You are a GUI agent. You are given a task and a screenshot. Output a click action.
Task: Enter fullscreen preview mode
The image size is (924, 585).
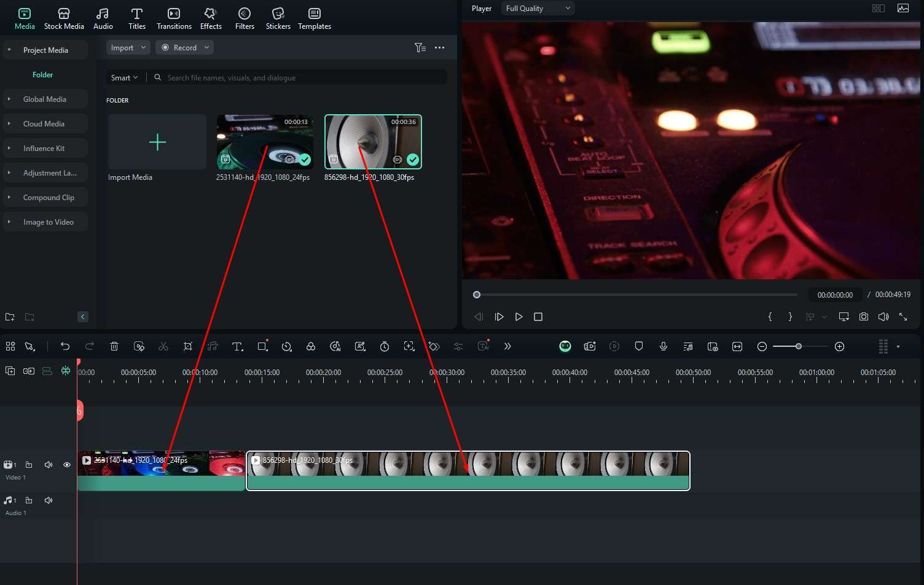click(x=903, y=317)
